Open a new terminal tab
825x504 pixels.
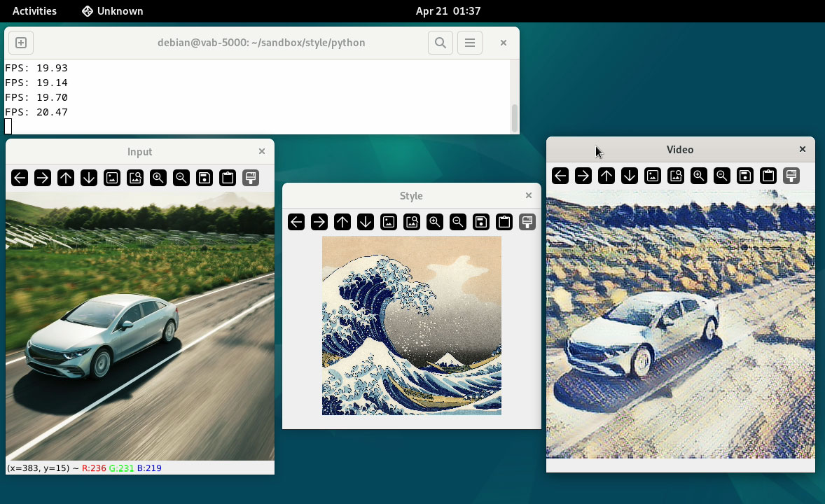[21, 43]
